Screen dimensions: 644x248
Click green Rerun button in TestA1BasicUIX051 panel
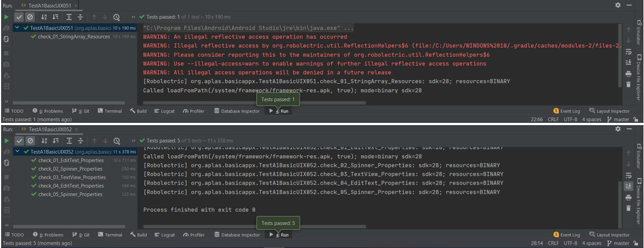(x=7, y=17)
